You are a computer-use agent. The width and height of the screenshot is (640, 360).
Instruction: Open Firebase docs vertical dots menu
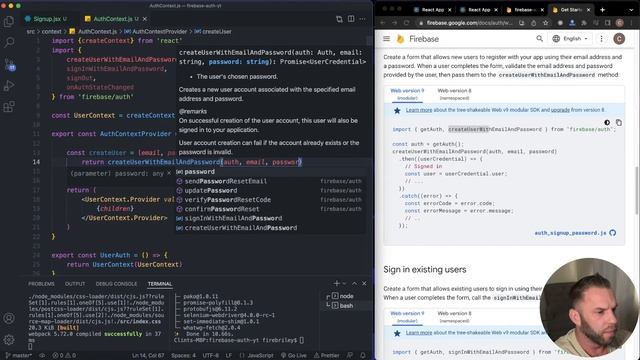point(601,39)
